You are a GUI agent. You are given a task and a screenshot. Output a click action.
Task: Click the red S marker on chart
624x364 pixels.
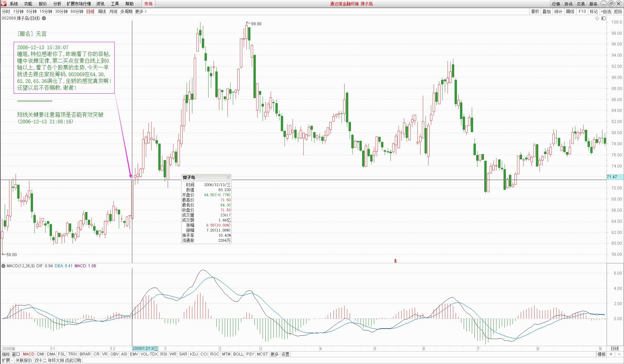pyautogui.click(x=395, y=261)
